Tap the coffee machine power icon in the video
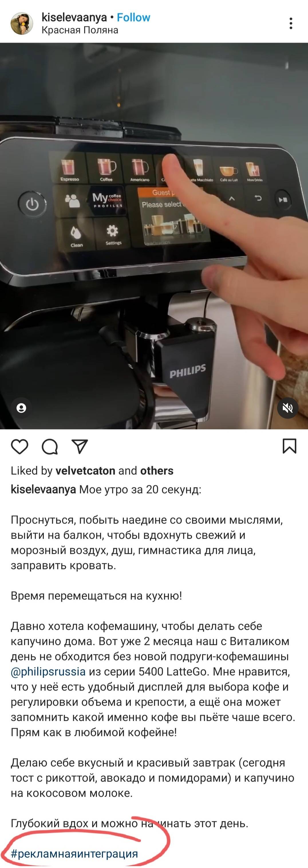The image size is (308, 868). 32,204
